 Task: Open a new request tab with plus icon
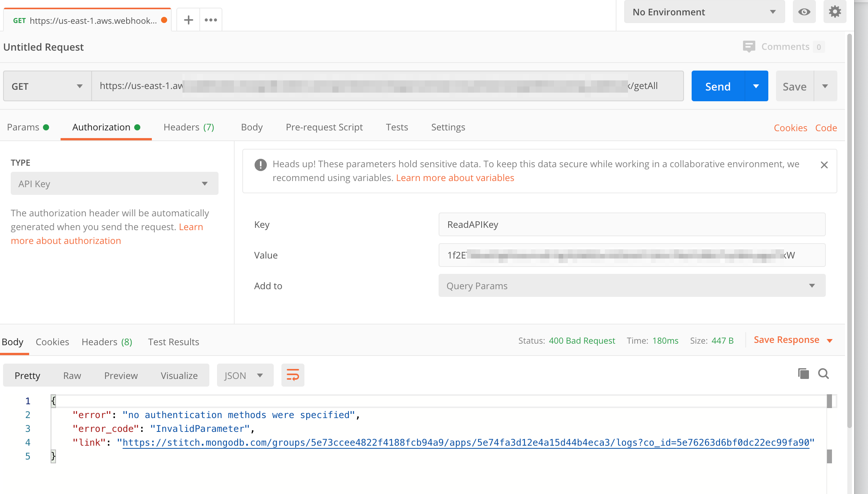click(188, 20)
